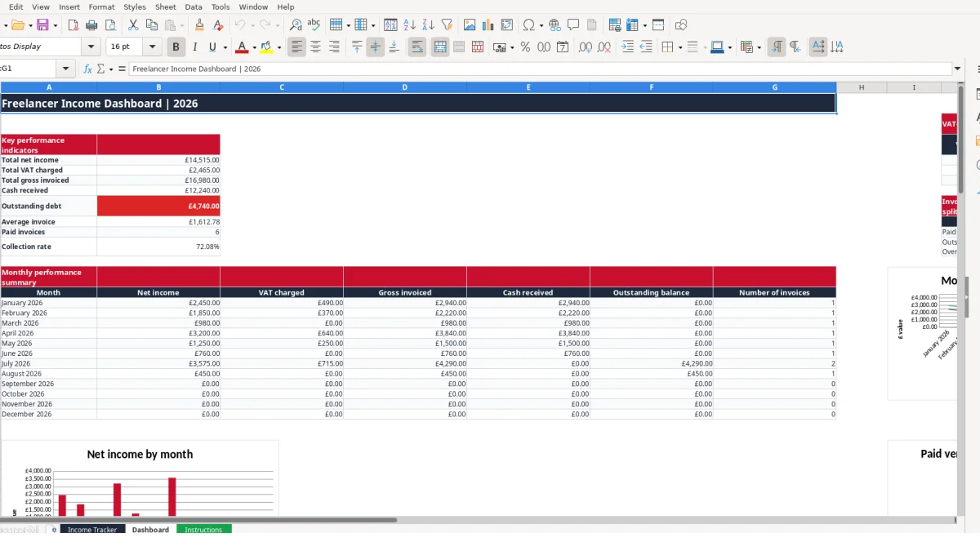Toggle underline formatting
The height and width of the screenshot is (551, 980).
(213, 47)
